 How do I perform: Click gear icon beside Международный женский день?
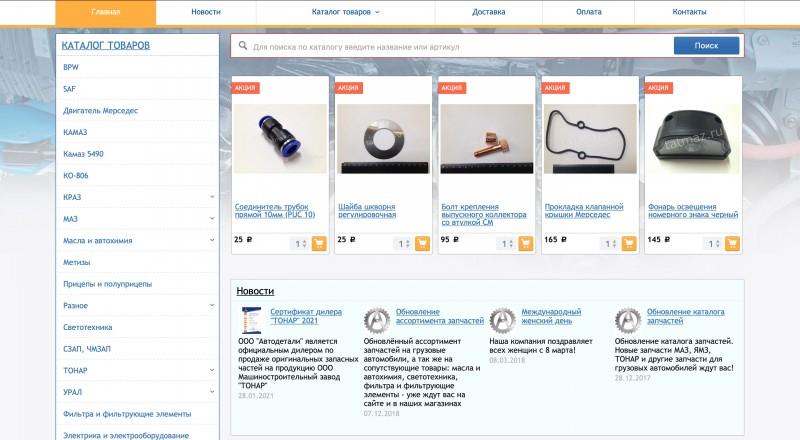(502, 320)
